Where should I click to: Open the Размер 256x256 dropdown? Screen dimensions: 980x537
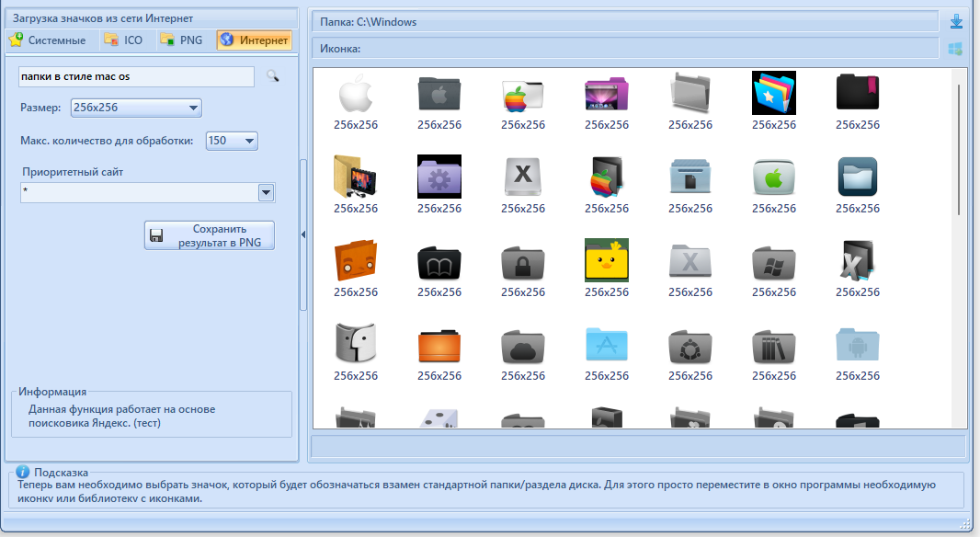tap(136, 108)
